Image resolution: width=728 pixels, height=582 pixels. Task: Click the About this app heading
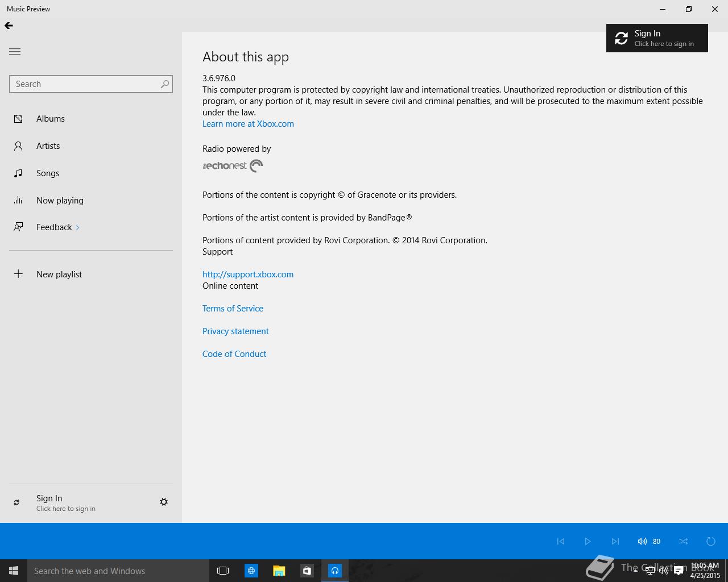point(246,57)
